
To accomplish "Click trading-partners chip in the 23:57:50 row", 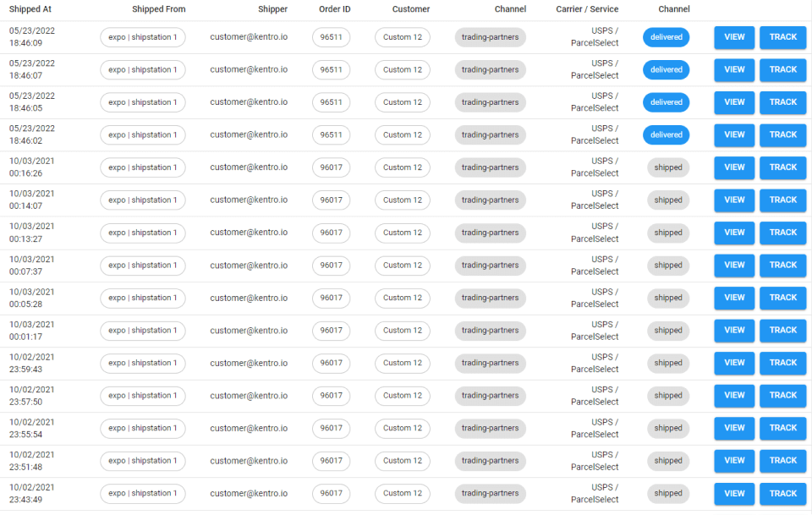I will point(490,396).
